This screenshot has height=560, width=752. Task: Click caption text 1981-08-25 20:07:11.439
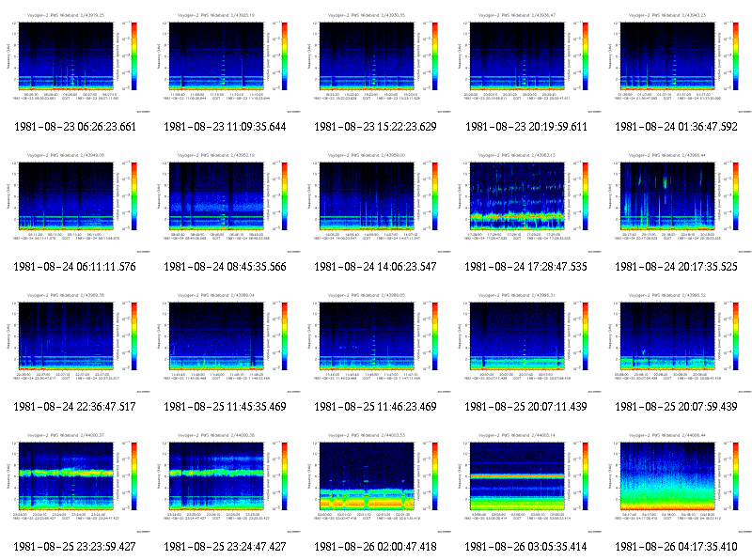(x=526, y=407)
